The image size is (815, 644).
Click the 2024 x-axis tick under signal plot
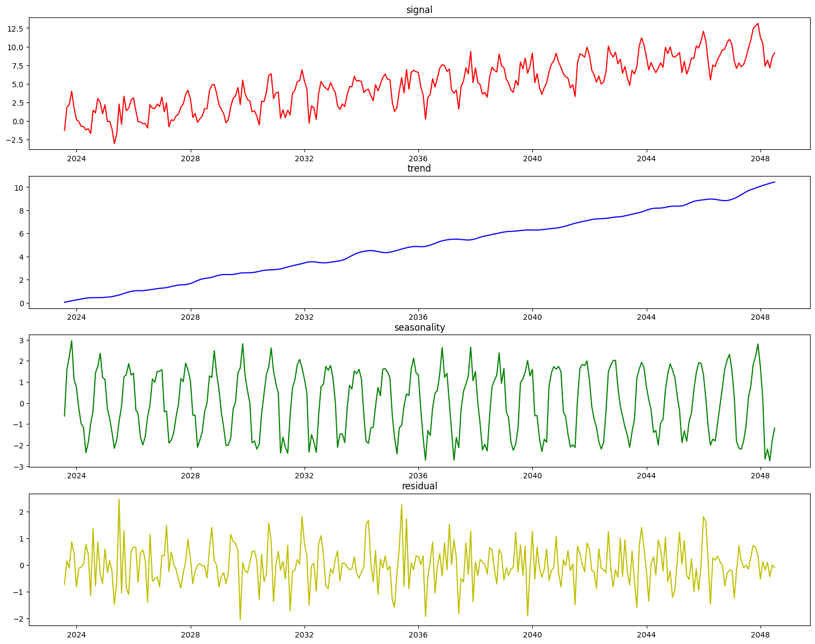(x=76, y=159)
